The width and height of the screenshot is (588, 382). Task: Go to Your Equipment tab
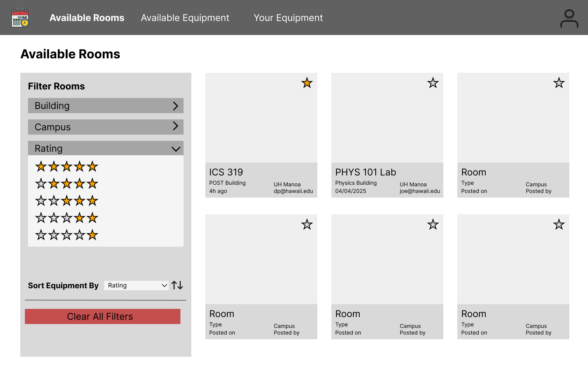[x=288, y=18]
